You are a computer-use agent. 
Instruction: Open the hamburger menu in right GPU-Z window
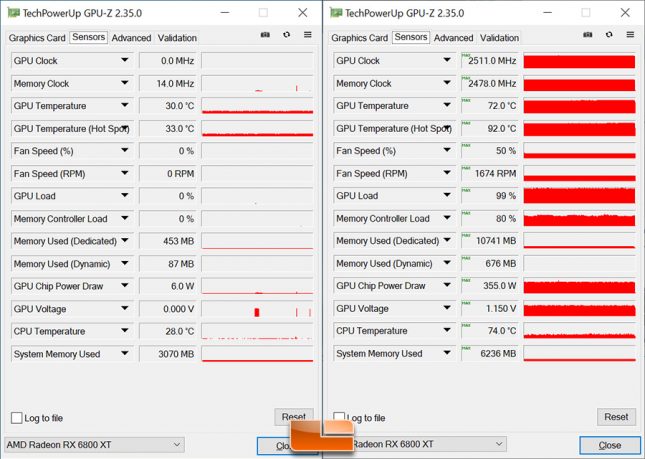pos(630,35)
